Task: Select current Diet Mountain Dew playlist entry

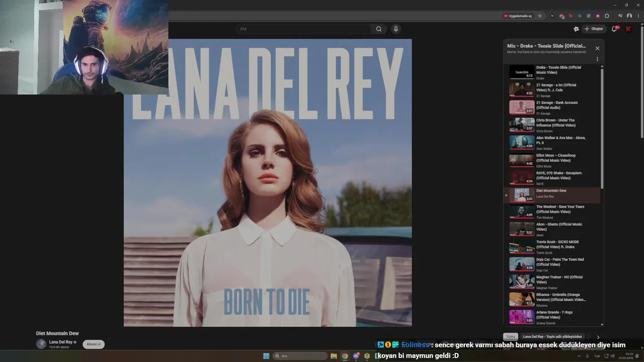Action: [x=552, y=195]
